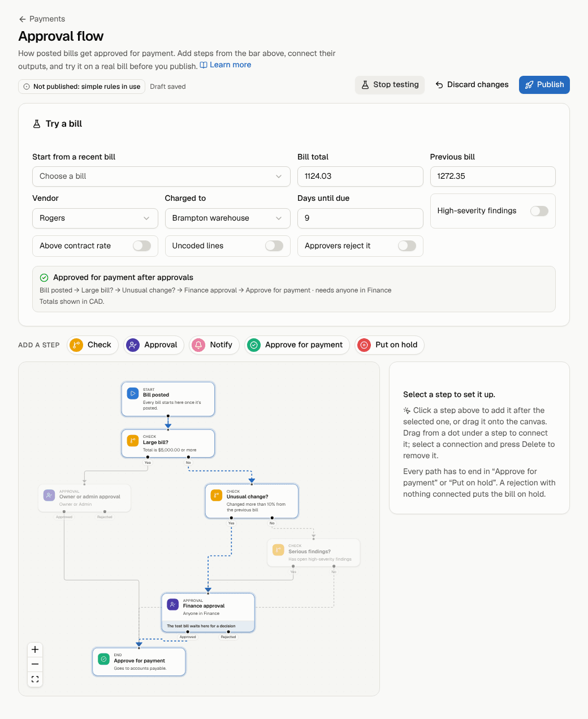
Task: Click the sparkle cursor icon in the help panel
Action: coord(407,411)
